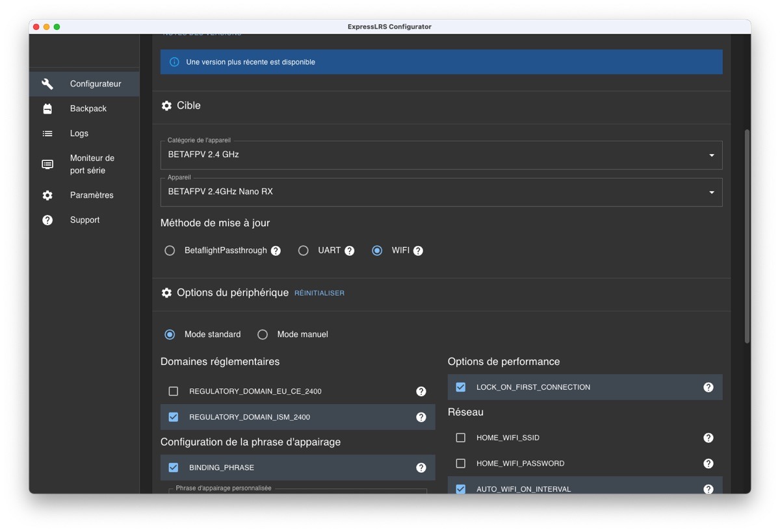Click the gear icon next to Cible

166,105
